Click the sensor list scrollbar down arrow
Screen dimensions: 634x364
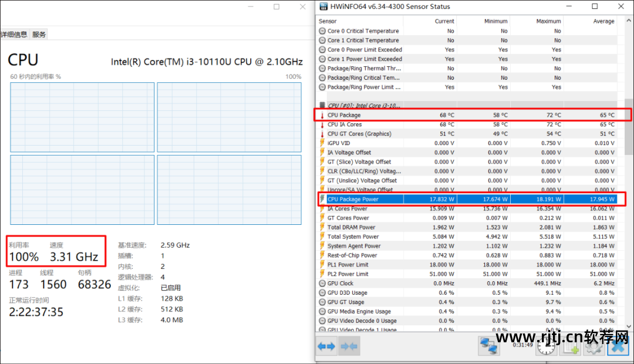coord(629,326)
